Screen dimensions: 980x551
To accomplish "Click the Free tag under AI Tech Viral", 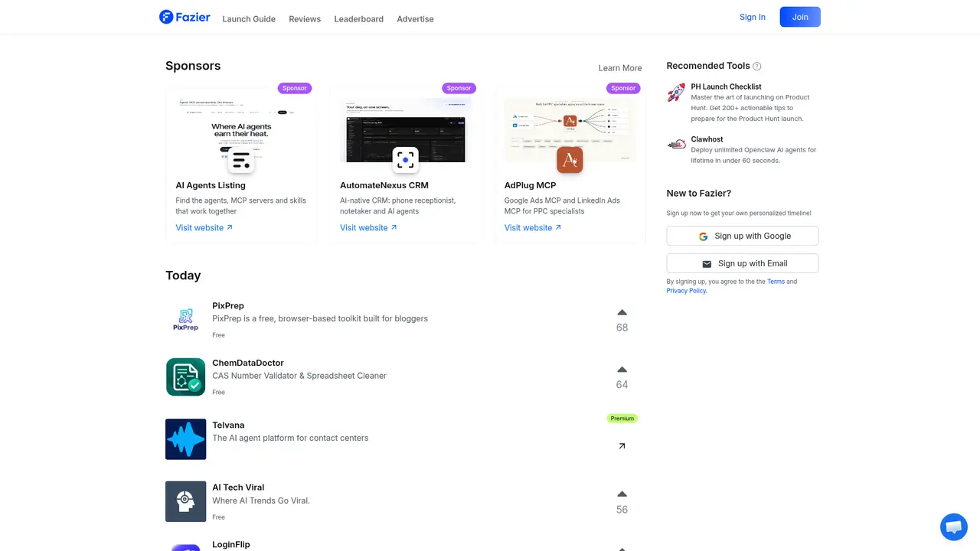I will [x=218, y=517].
